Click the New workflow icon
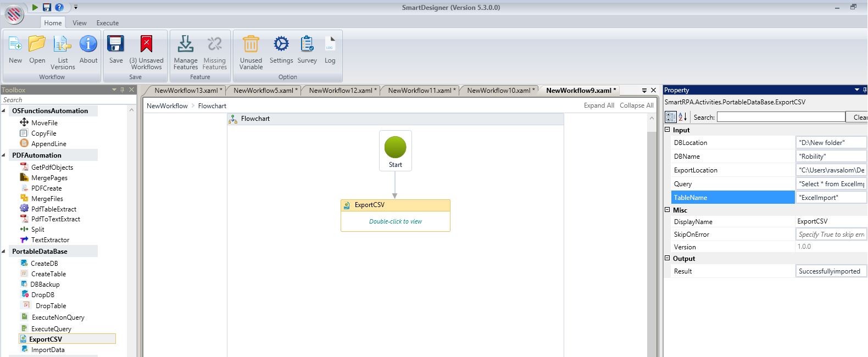This screenshot has width=868, height=357. click(15, 44)
